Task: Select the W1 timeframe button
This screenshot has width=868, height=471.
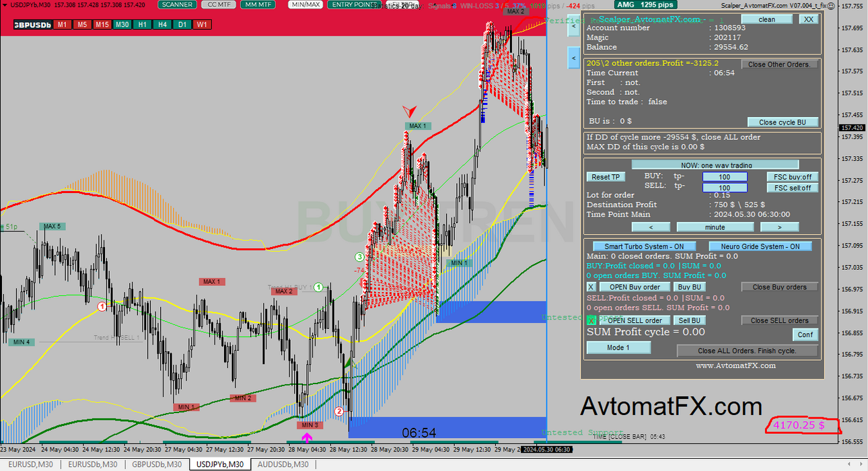Action: 202,25
